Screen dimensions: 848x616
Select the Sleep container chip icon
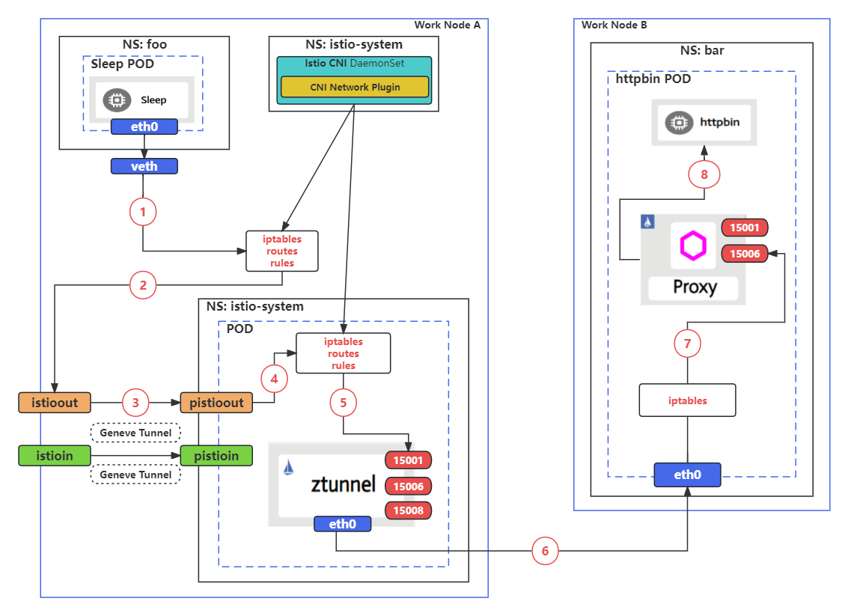point(116,98)
